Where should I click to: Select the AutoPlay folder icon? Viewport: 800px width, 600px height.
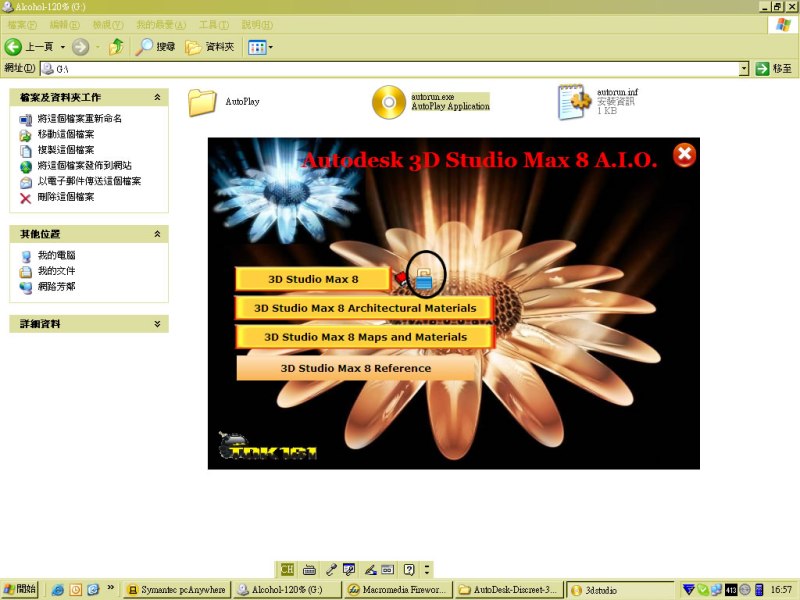pyautogui.click(x=202, y=103)
